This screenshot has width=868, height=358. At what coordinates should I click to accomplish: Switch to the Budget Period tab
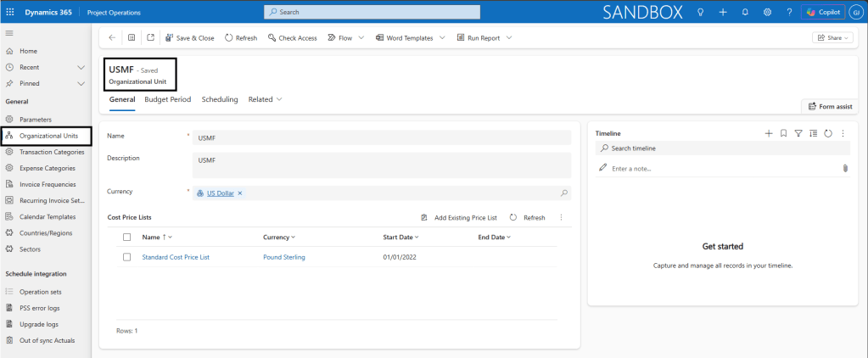[x=168, y=99]
